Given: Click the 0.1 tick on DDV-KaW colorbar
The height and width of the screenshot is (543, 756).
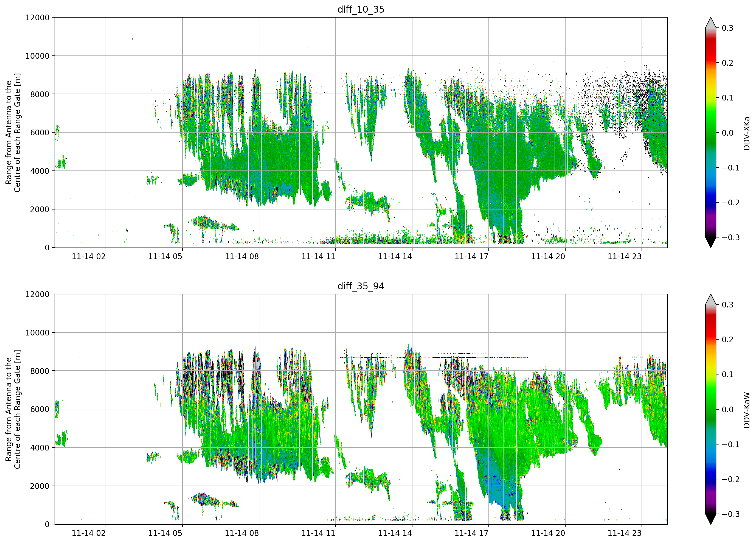Looking at the screenshot, I should pos(728,374).
